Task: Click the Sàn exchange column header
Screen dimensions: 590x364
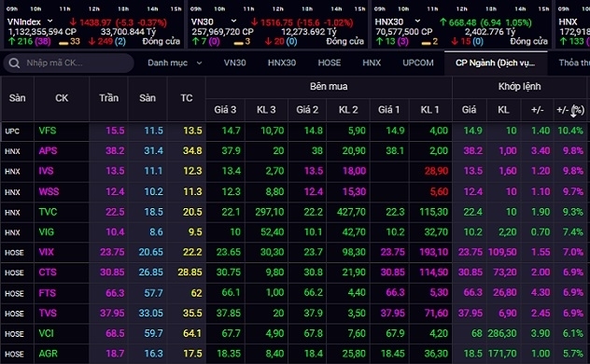Action: tap(18, 98)
